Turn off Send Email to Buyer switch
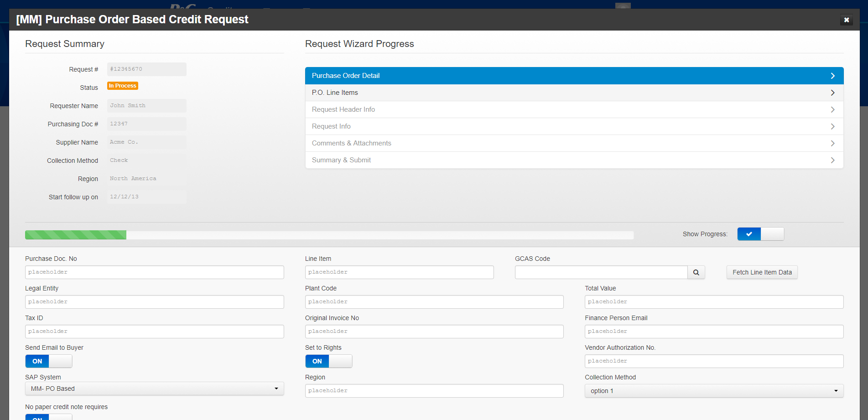868x420 pixels. pyautogui.click(x=48, y=361)
